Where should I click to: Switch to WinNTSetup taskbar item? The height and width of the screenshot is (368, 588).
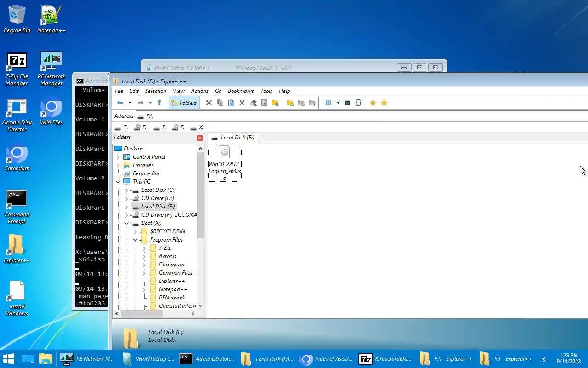[x=148, y=359]
